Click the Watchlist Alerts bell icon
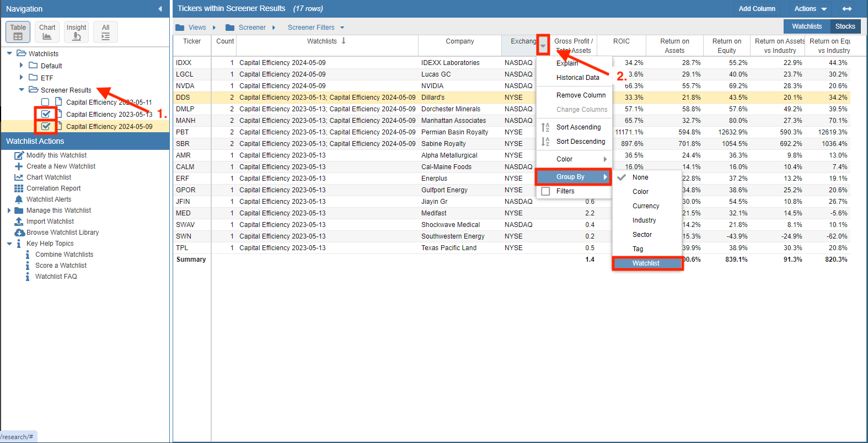Image resolution: width=868 pixels, height=443 pixels. [x=19, y=199]
